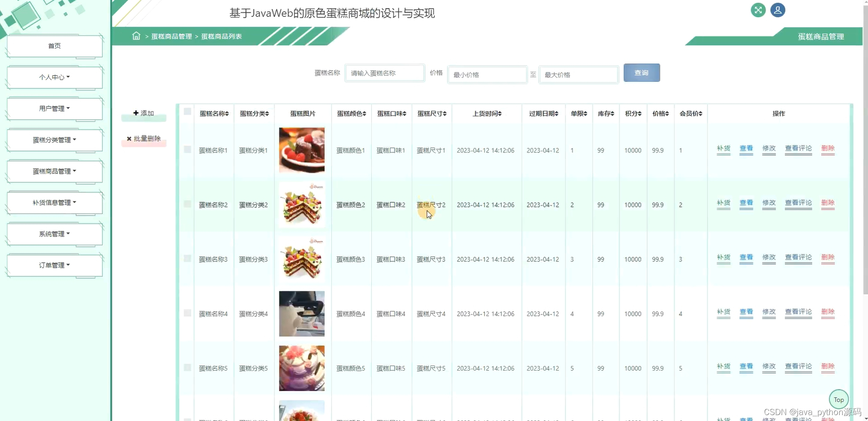This screenshot has height=421, width=868.
Task: Open the user profile icon in header
Action: coord(778,10)
